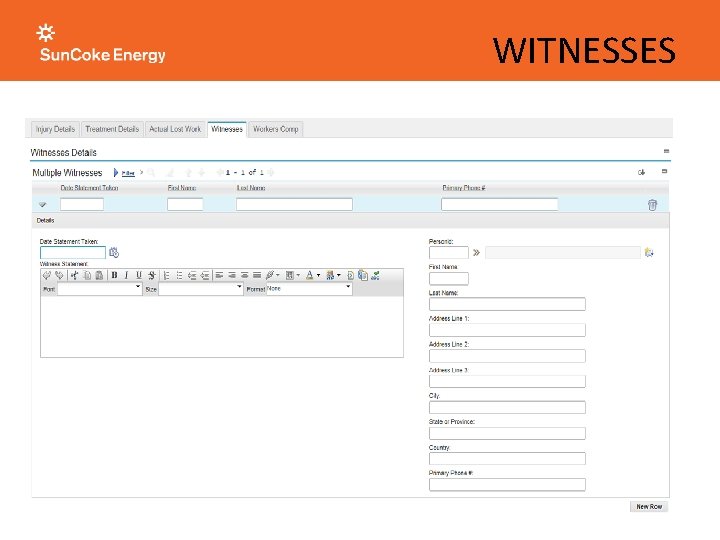Justify the statement text
The height and width of the screenshot is (540, 720).
(x=257, y=275)
